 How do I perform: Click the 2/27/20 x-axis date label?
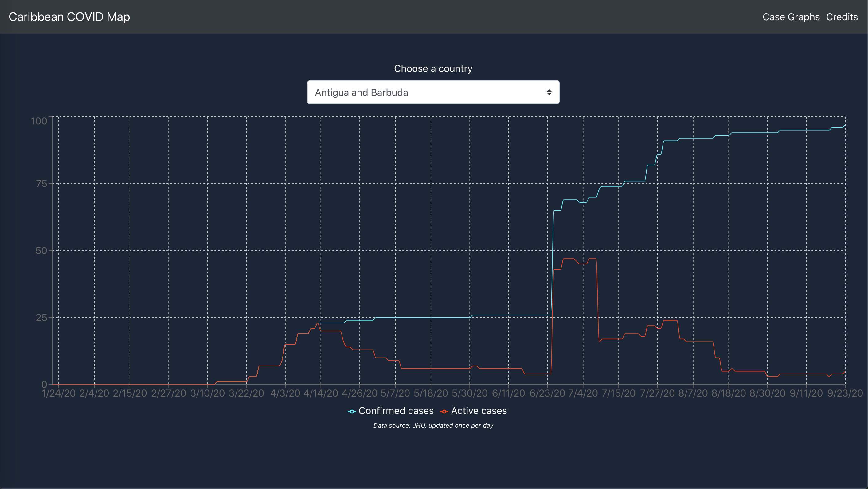tap(169, 393)
